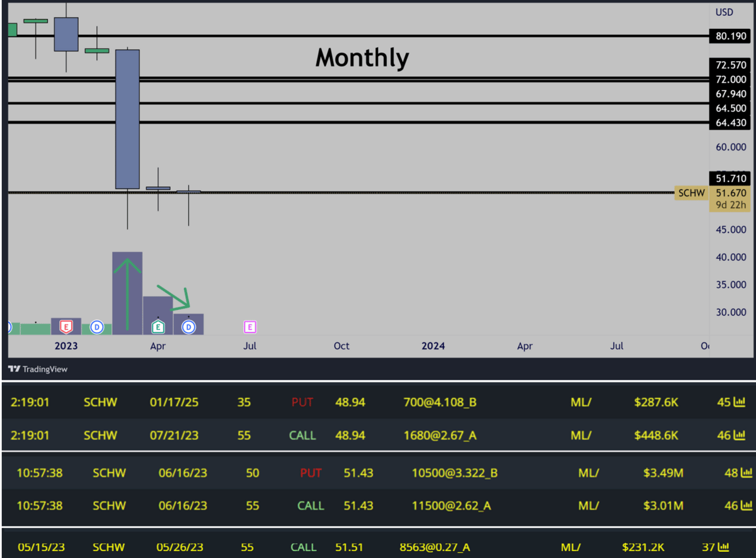This screenshot has height=558, width=756.
Task: Select the green candle just under the 80.190 line
Action: (97, 50)
